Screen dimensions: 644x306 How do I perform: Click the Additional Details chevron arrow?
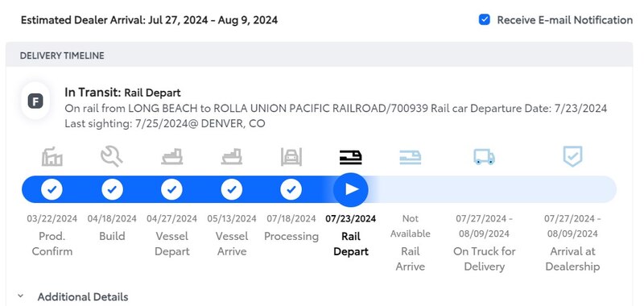point(21,296)
